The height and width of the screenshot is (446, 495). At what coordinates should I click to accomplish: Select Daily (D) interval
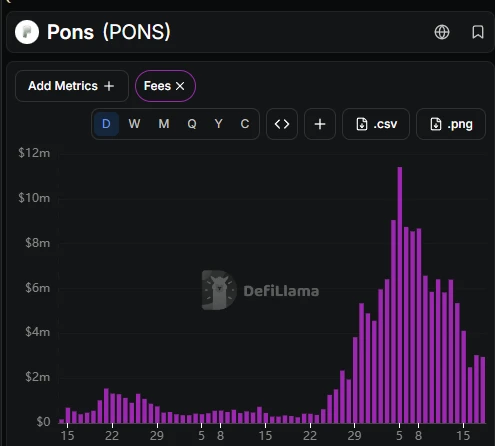106,124
